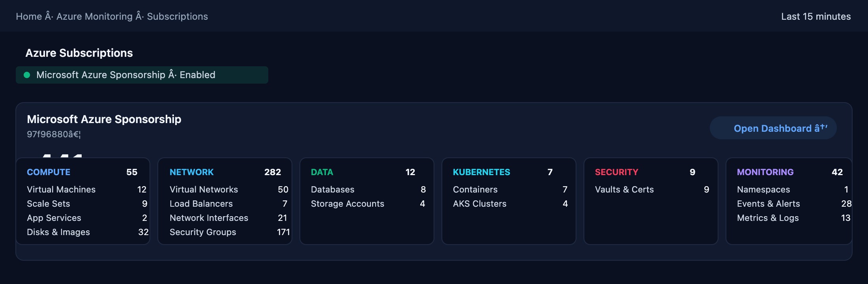Select the Network Interfaces row
The height and width of the screenshot is (284, 868).
(x=228, y=218)
